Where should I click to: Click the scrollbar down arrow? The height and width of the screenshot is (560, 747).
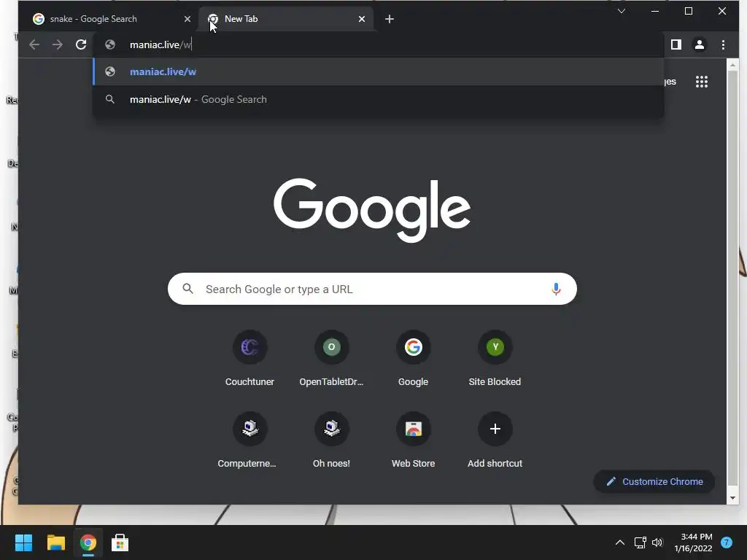[x=732, y=498]
